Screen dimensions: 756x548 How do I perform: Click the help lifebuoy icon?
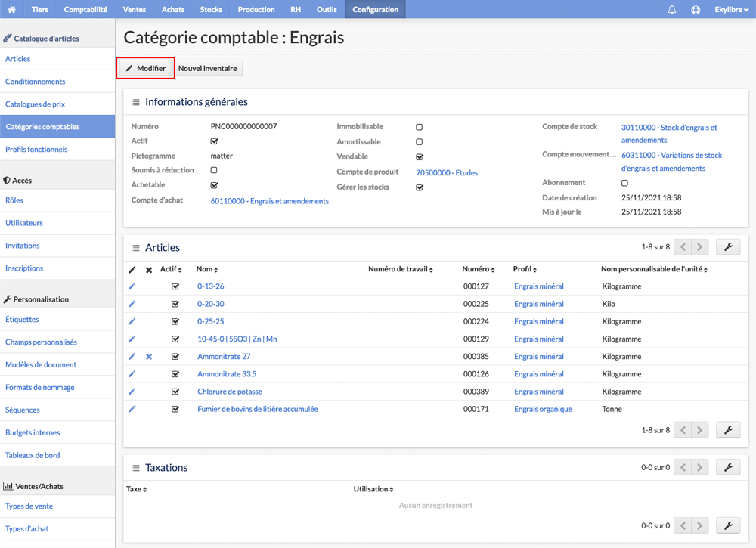pyautogui.click(x=696, y=10)
